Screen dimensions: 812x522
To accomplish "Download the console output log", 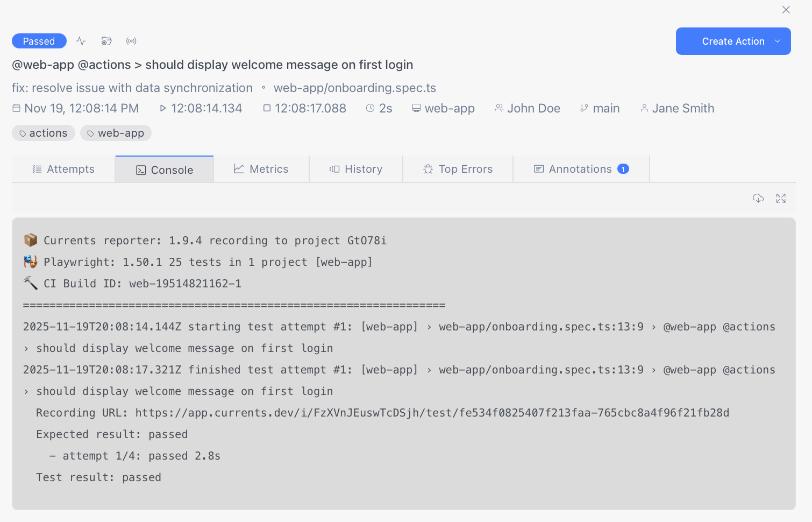I will coord(758,199).
